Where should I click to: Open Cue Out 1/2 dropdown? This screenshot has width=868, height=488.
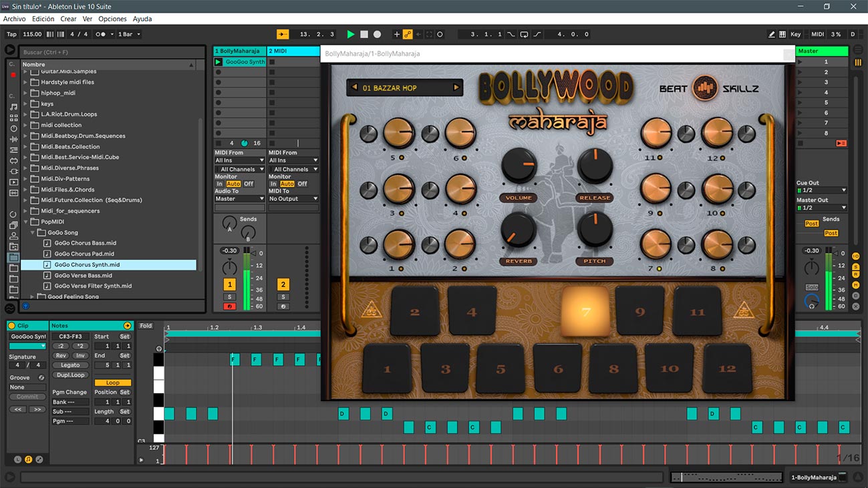coord(821,190)
